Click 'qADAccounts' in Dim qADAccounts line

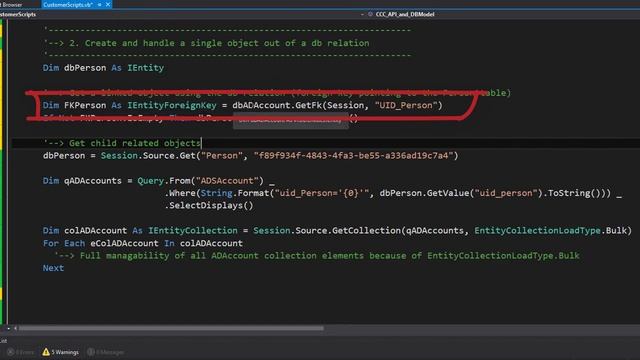[x=93, y=180]
